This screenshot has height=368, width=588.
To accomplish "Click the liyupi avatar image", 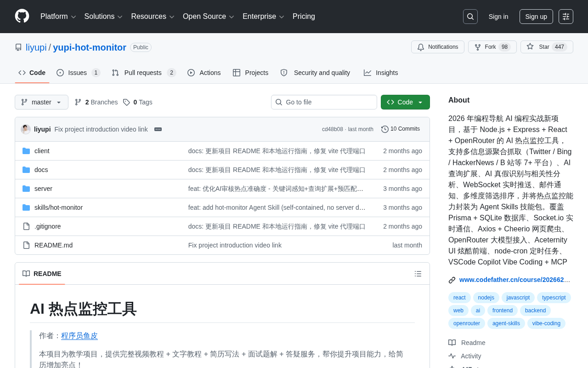I will (x=26, y=129).
